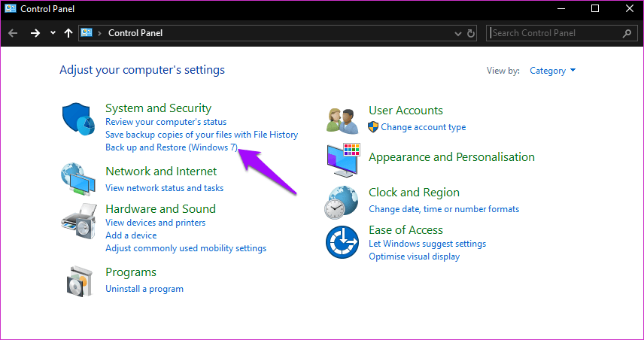This screenshot has height=340, width=644.
Task: Click the Control Panel breadcrumb in address bar
Action: coord(135,33)
